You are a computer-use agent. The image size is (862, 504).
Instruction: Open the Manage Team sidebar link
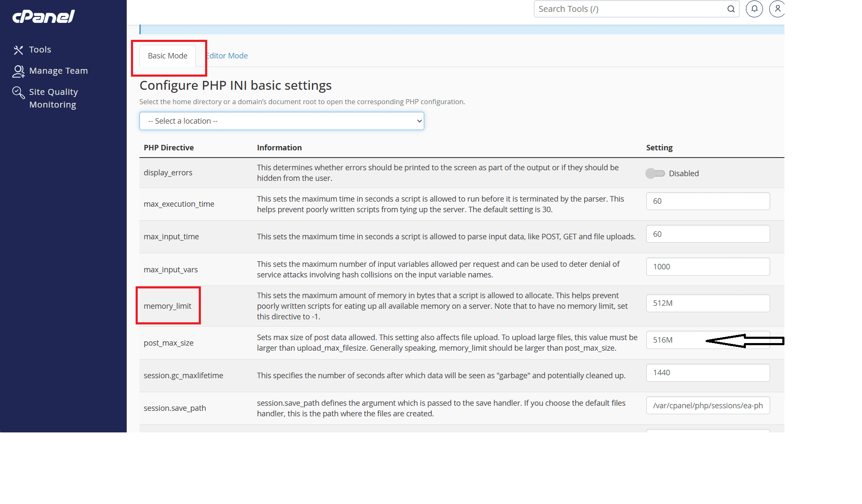[x=58, y=71]
